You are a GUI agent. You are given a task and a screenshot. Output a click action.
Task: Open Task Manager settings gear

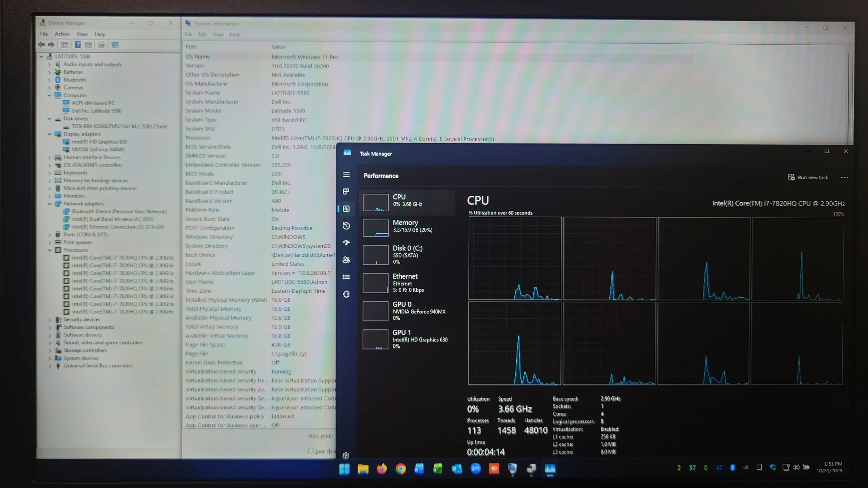(346, 455)
